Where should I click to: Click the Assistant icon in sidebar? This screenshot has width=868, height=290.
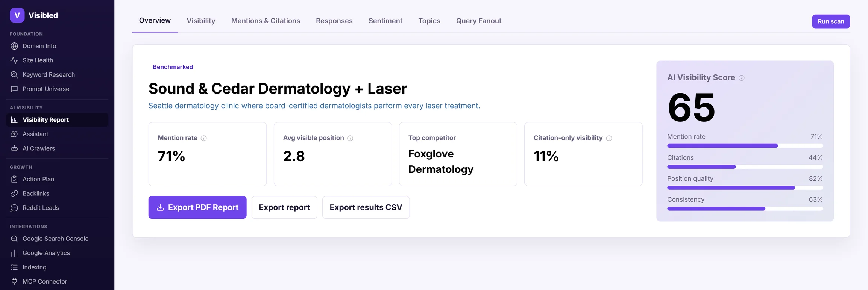click(x=14, y=134)
